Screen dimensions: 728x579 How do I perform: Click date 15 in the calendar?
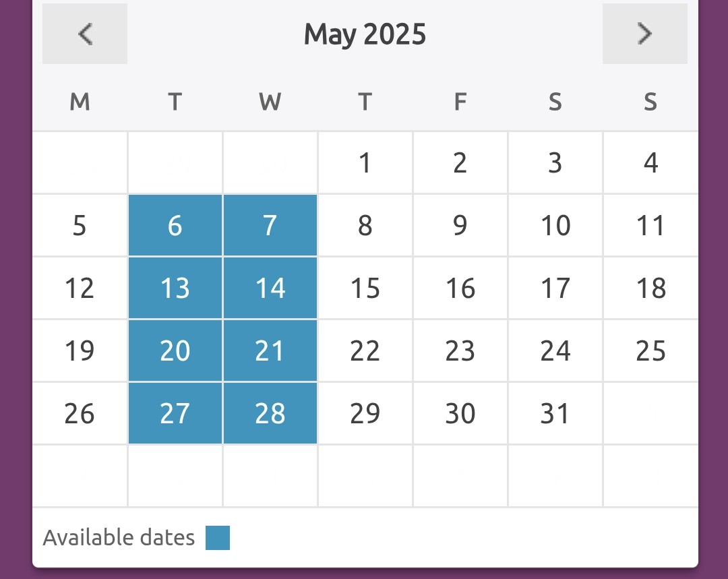[x=365, y=288]
